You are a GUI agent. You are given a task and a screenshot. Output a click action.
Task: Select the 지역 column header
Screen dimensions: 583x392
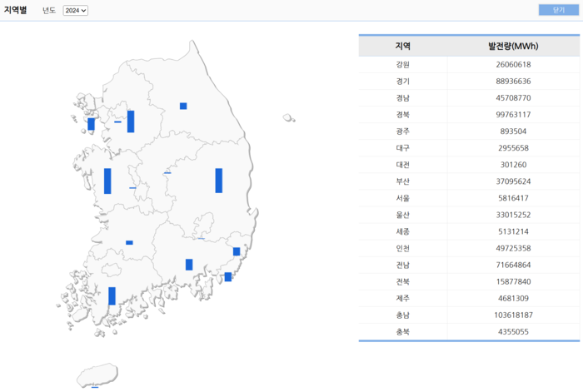[402, 46]
